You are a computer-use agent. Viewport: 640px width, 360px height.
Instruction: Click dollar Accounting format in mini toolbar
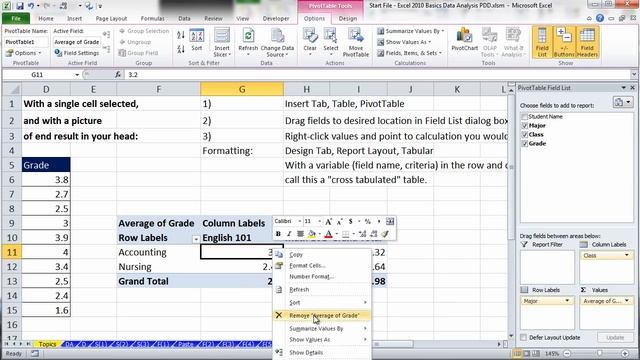tap(350, 222)
